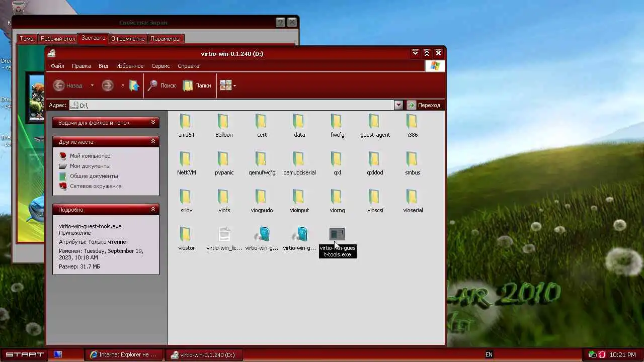Click the START button on taskbar

click(24, 354)
